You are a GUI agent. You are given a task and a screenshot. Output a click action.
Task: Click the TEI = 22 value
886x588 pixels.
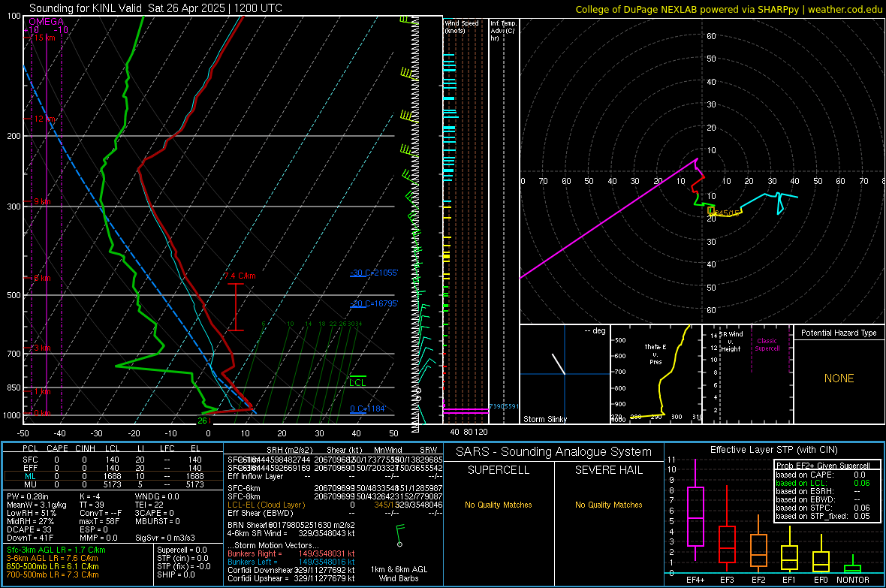[x=149, y=505]
